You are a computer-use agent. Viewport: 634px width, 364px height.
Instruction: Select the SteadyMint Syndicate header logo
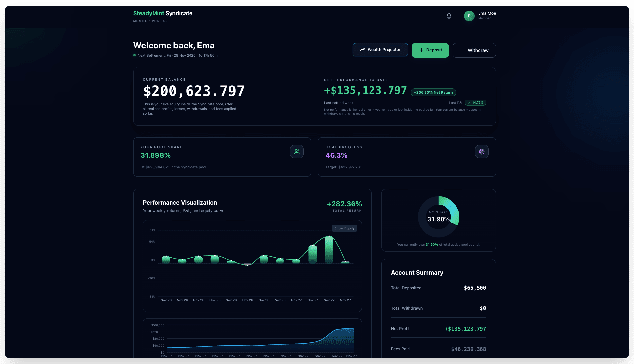click(x=162, y=13)
